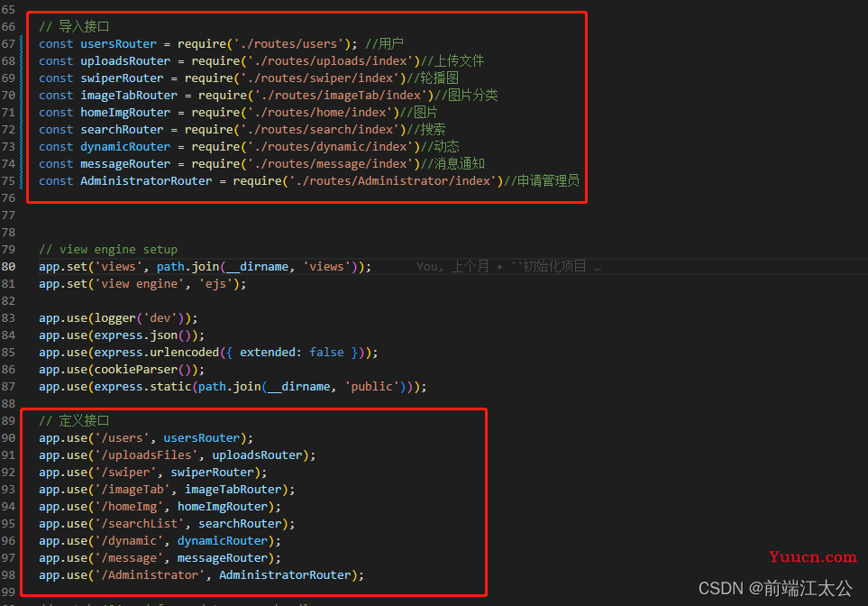Click line number 66 in the gutter
Image resolution: width=868 pixels, height=606 pixels.
[8, 26]
